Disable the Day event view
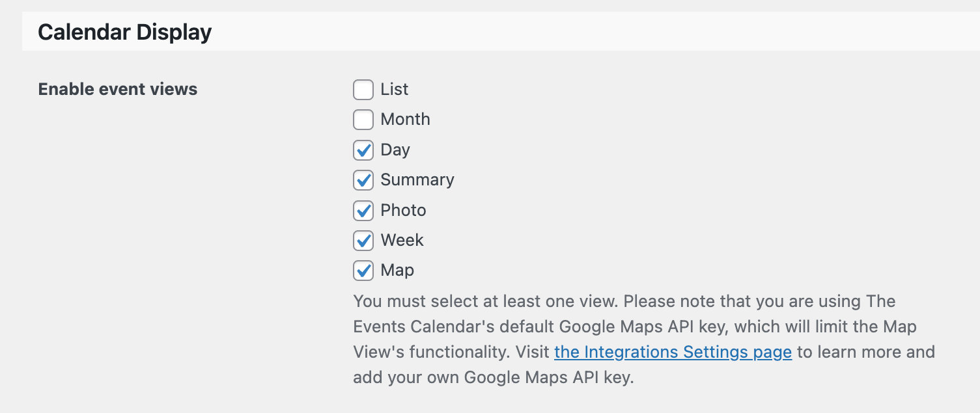The width and height of the screenshot is (980, 413). [x=363, y=150]
